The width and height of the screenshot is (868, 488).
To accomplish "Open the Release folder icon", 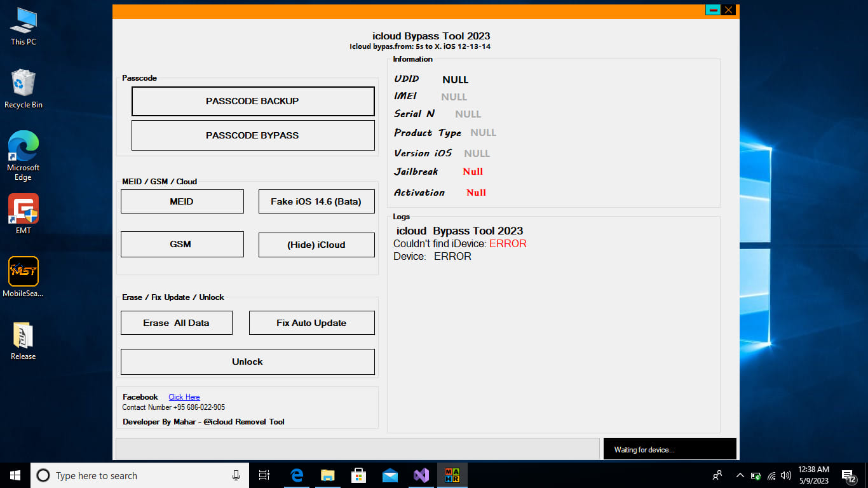I will [24, 341].
